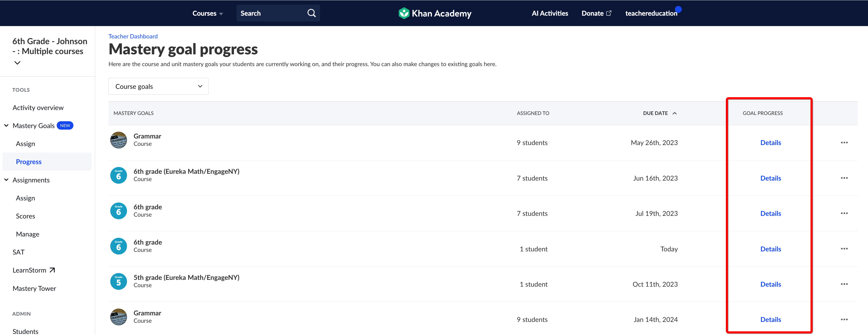Open Manage in the sidebar
This screenshot has height=335, width=868.
pos(28,234)
